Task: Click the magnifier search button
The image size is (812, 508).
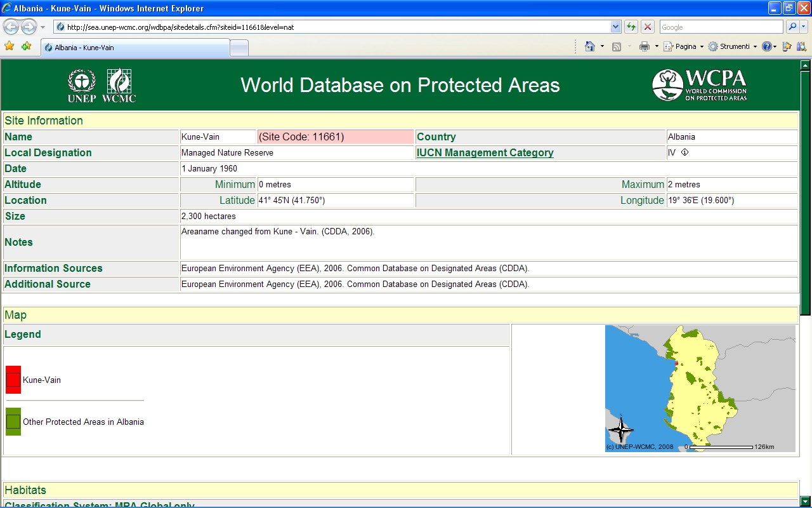Action: 792,27
